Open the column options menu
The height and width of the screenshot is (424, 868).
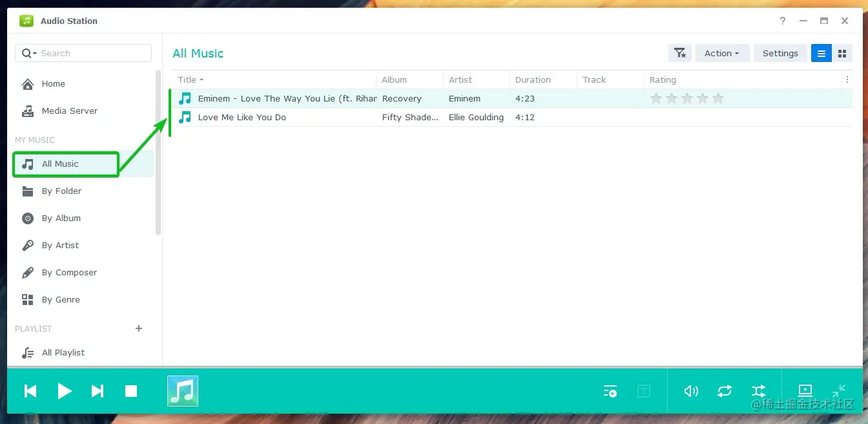[847, 79]
